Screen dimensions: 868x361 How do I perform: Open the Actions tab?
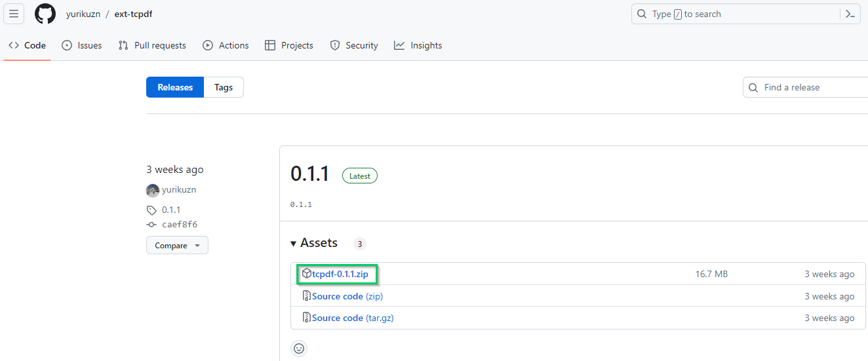click(x=226, y=45)
